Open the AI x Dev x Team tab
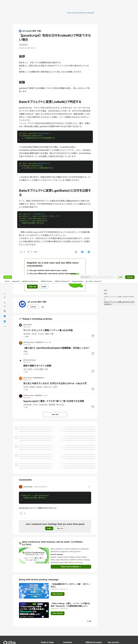This screenshot has height=644, width=138. 93,281
